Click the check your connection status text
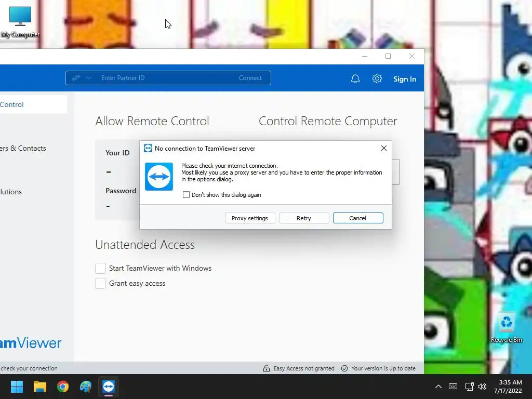This screenshot has width=532, height=399. [x=29, y=368]
